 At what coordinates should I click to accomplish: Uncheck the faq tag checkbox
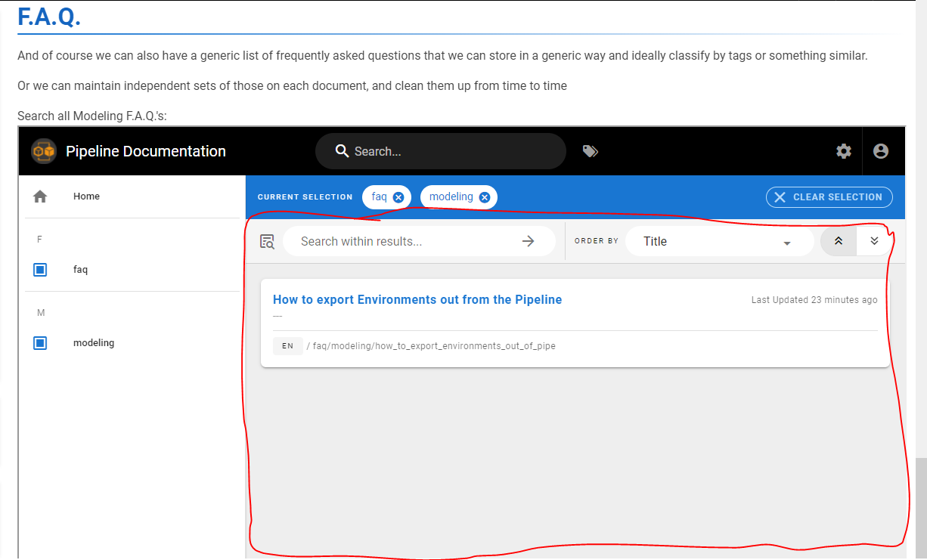[x=41, y=270]
